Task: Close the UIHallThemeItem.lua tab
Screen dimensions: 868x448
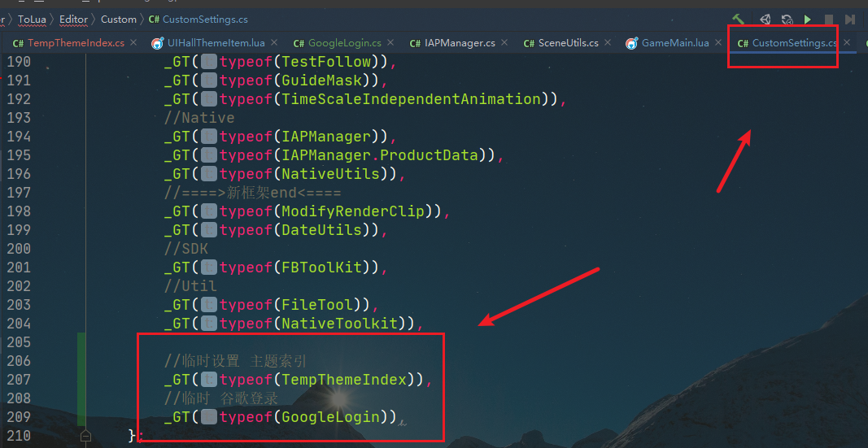Action: [x=275, y=42]
